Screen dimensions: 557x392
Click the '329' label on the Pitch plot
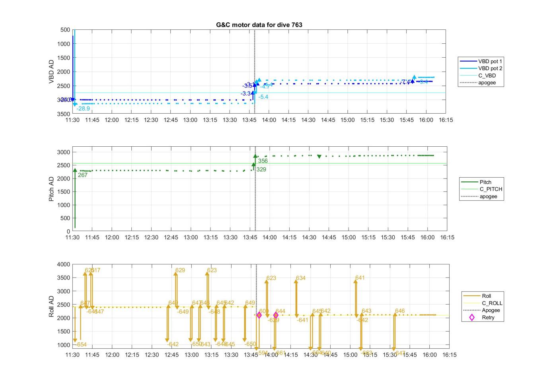261,169
